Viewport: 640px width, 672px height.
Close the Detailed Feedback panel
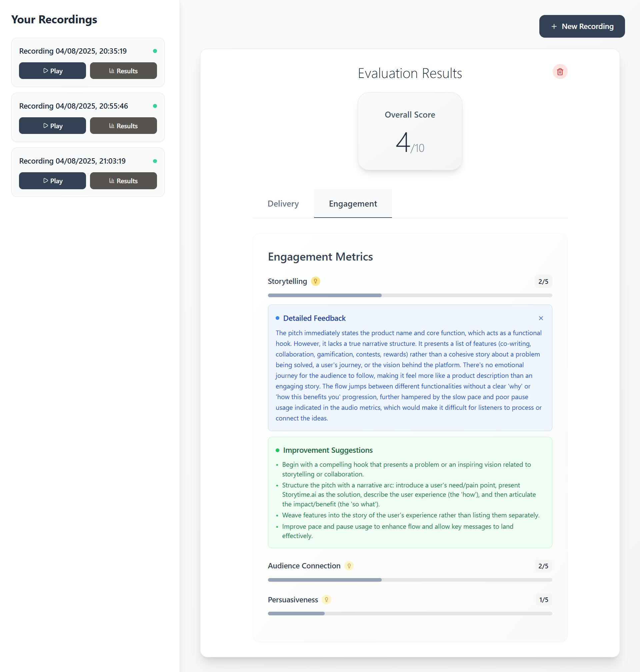pyautogui.click(x=541, y=318)
